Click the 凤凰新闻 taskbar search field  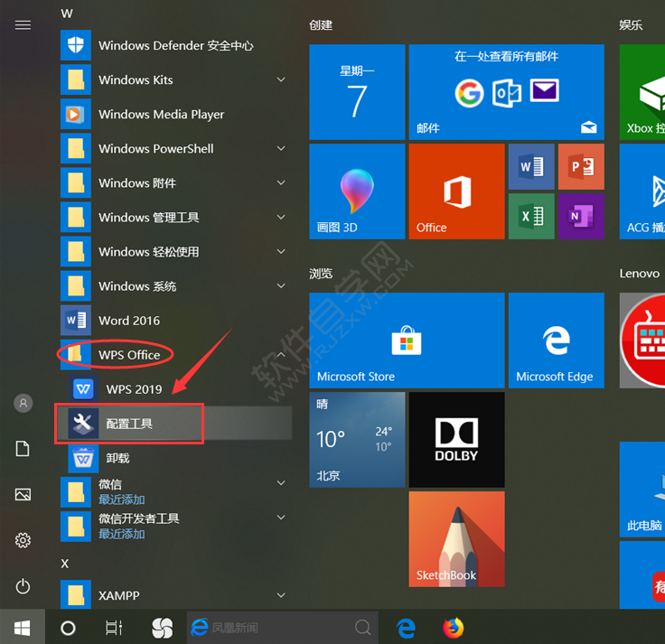pyautogui.click(x=283, y=628)
